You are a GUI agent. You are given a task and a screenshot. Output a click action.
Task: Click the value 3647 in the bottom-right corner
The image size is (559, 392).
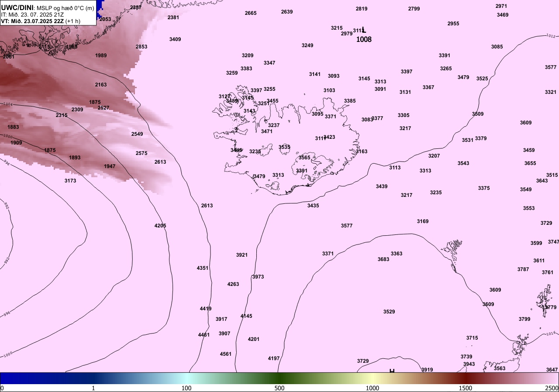[x=552, y=370]
